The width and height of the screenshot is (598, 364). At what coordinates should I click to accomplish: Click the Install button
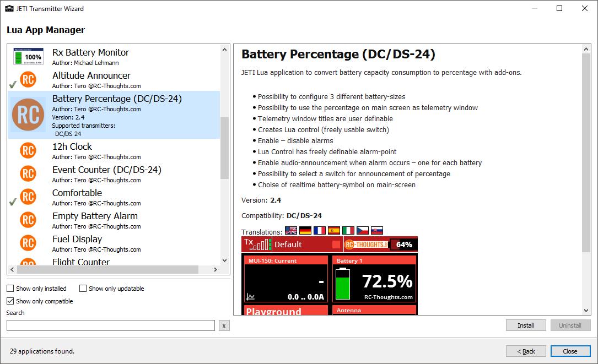click(526, 325)
